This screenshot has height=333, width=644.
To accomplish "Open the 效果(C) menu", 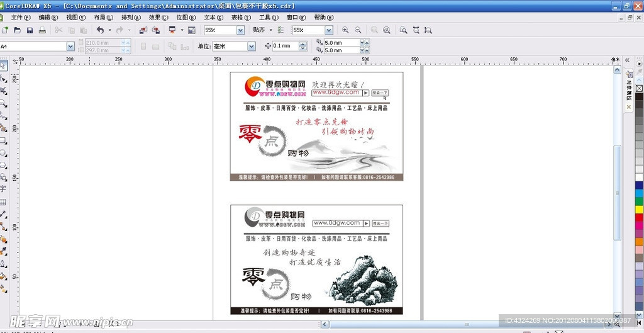I will 158,18.
